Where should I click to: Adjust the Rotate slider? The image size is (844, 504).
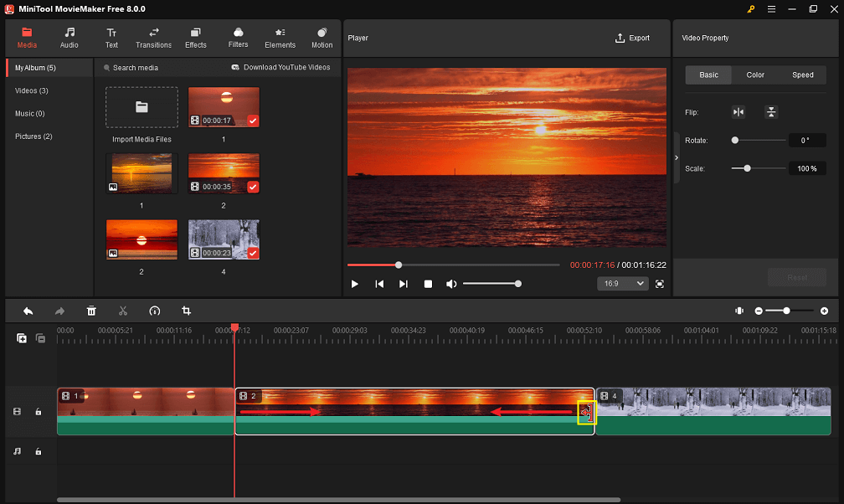click(x=759, y=140)
